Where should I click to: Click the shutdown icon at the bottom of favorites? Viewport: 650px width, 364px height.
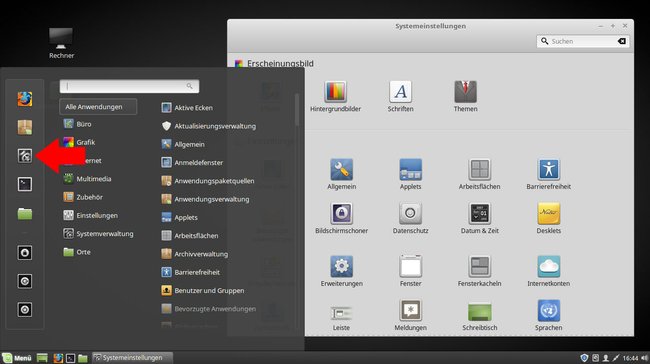coord(24,310)
